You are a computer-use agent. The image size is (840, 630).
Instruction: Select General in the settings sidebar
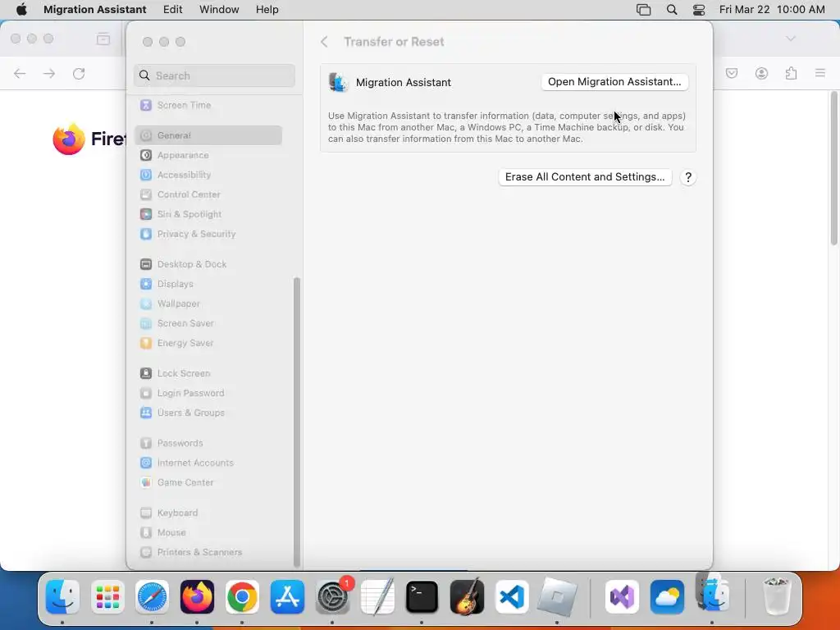208,135
